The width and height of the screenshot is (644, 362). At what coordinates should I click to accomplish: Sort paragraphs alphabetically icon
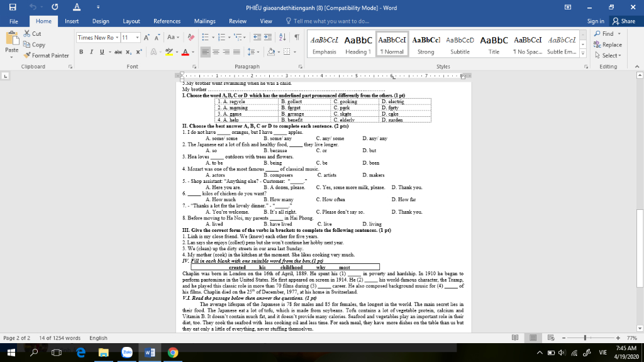click(282, 37)
